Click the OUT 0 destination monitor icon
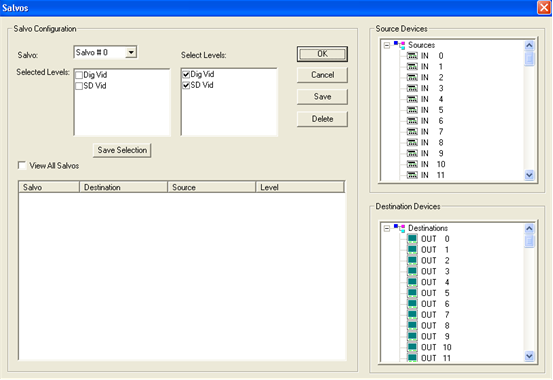The width and height of the screenshot is (553, 380). (412, 239)
